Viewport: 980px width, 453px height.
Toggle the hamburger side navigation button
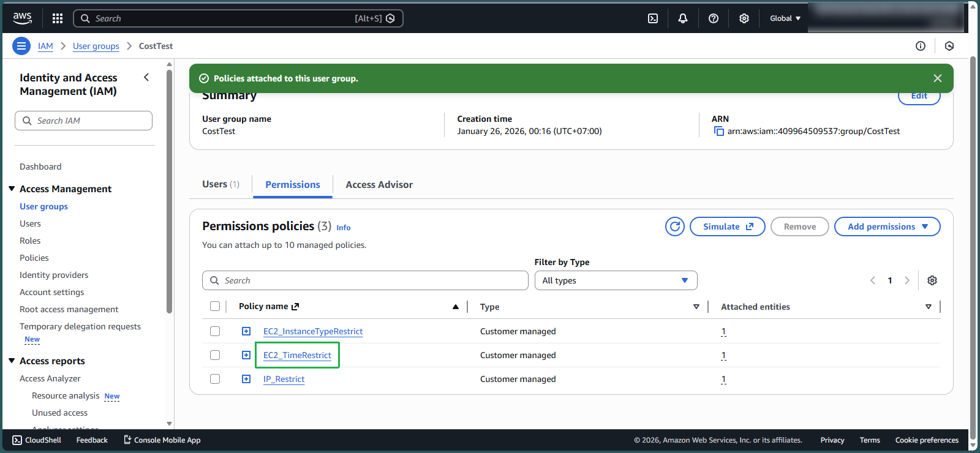click(x=21, y=46)
